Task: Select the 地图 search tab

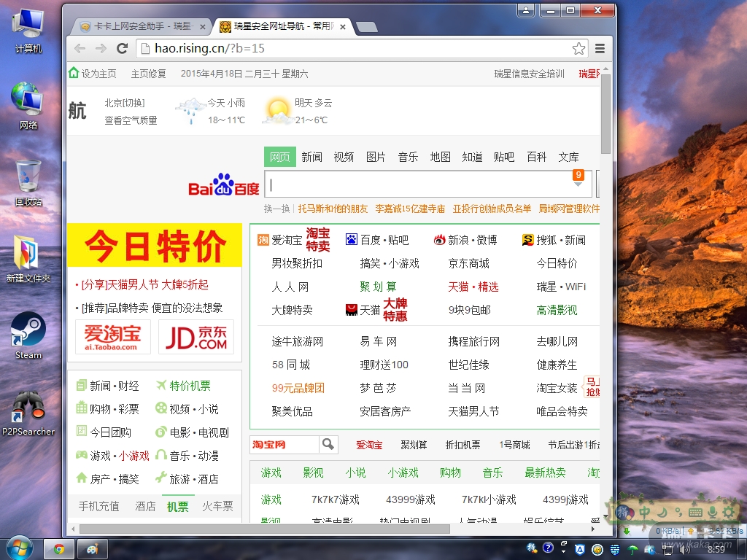Action: click(440, 157)
